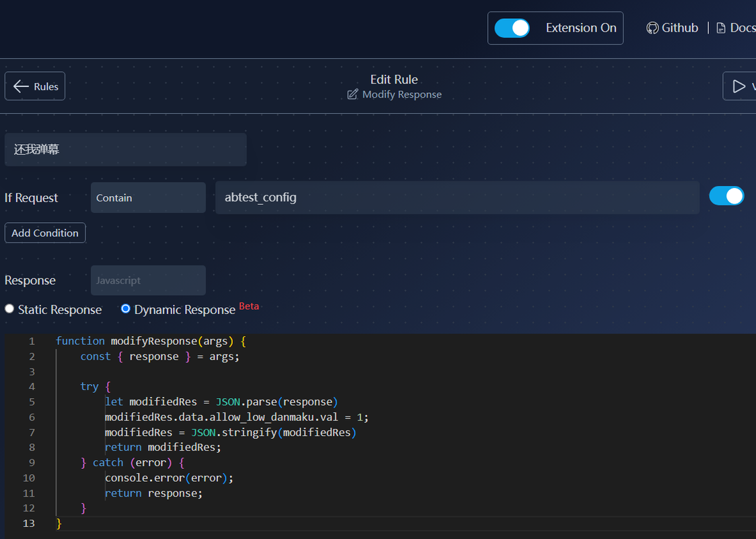Image resolution: width=756 pixels, height=539 pixels.
Task: Click line number 13 in editor gutter
Action: tap(28, 523)
